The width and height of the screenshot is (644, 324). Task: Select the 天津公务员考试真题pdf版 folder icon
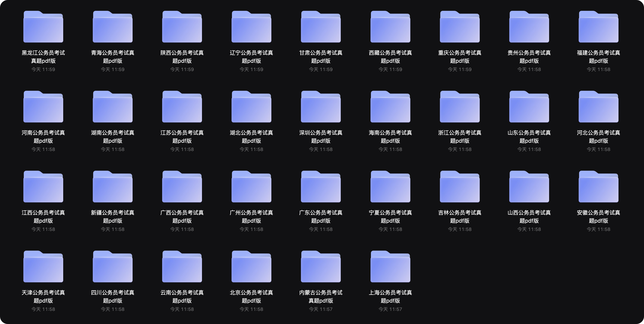coord(43,266)
